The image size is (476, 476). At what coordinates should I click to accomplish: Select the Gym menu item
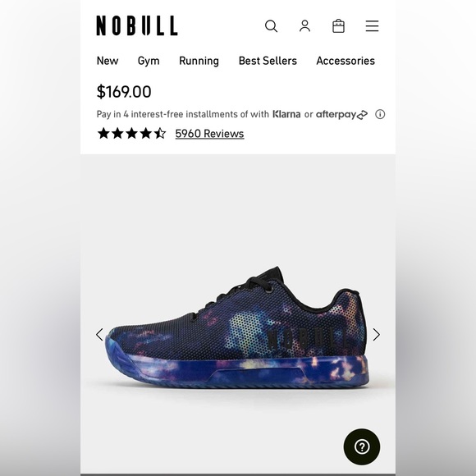(x=149, y=61)
